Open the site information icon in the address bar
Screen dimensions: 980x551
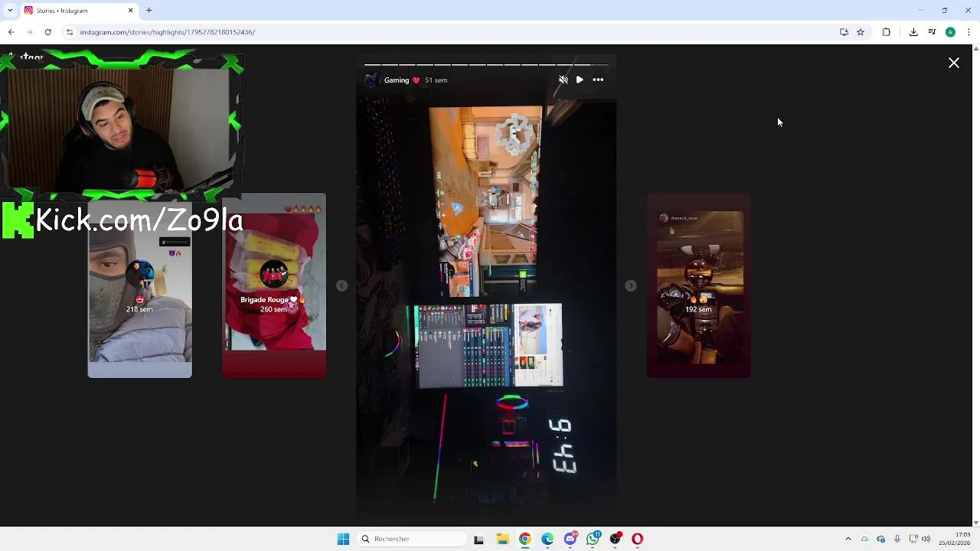click(70, 32)
